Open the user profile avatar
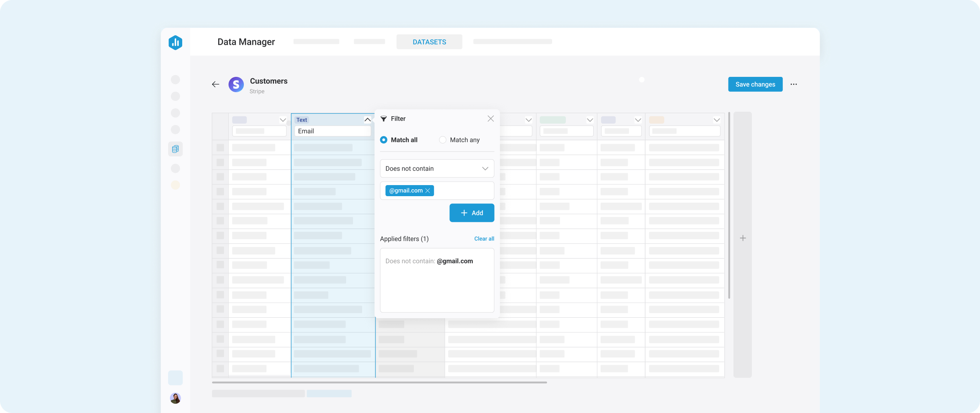The width and height of the screenshot is (980, 413). click(x=175, y=398)
